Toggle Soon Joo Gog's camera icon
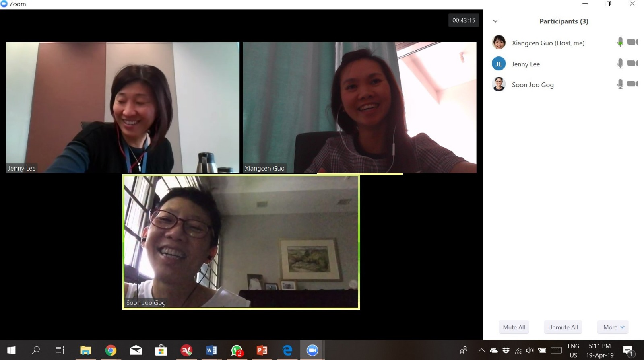This screenshot has height=360, width=644. pyautogui.click(x=632, y=84)
